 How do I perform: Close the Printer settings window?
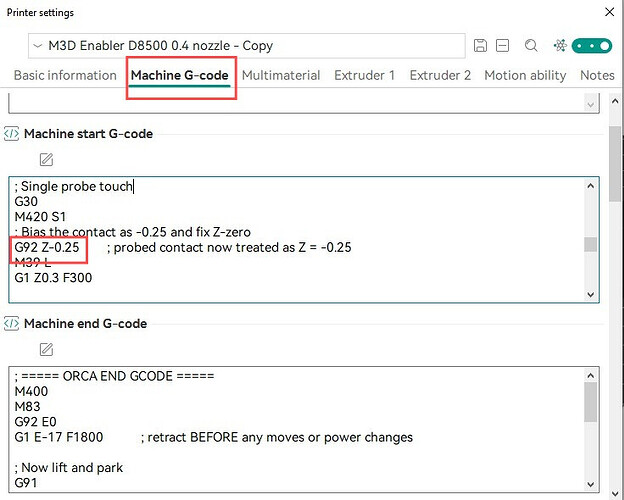point(609,12)
